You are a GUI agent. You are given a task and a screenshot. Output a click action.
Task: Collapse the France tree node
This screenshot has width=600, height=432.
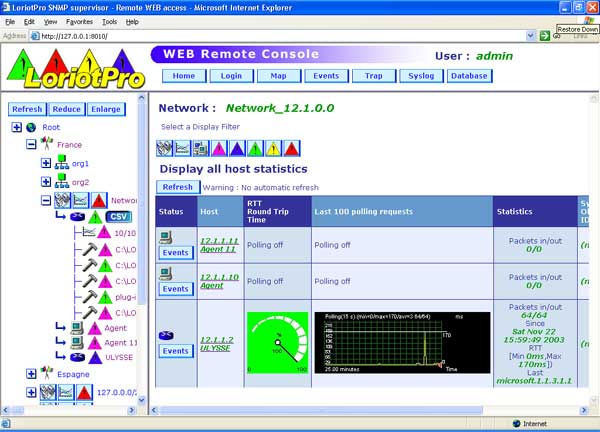click(32, 144)
